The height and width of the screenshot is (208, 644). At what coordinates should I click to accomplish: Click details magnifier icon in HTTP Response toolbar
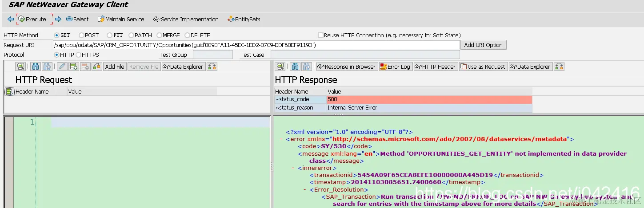point(280,67)
